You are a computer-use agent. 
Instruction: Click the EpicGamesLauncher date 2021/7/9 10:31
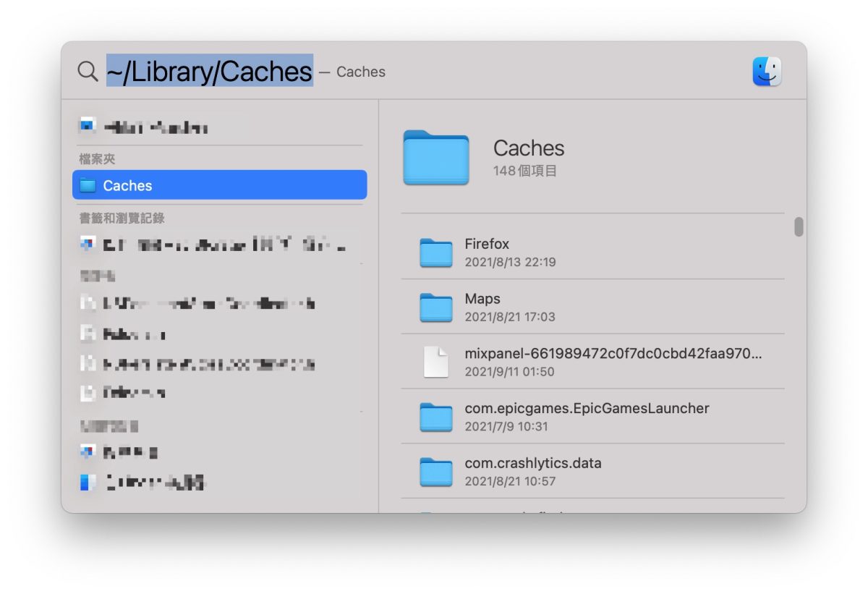(506, 427)
